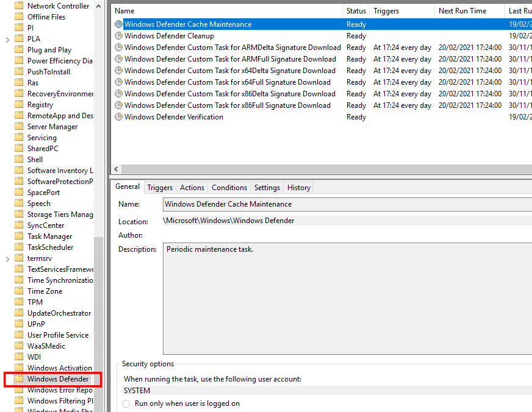
Task: Switch to the Triggers tab
Action: coord(160,188)
